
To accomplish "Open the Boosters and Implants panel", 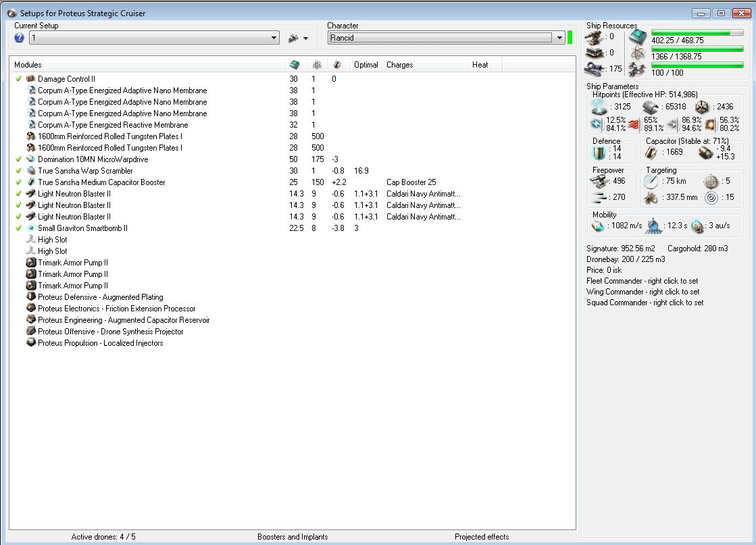I will coord(293,537).
